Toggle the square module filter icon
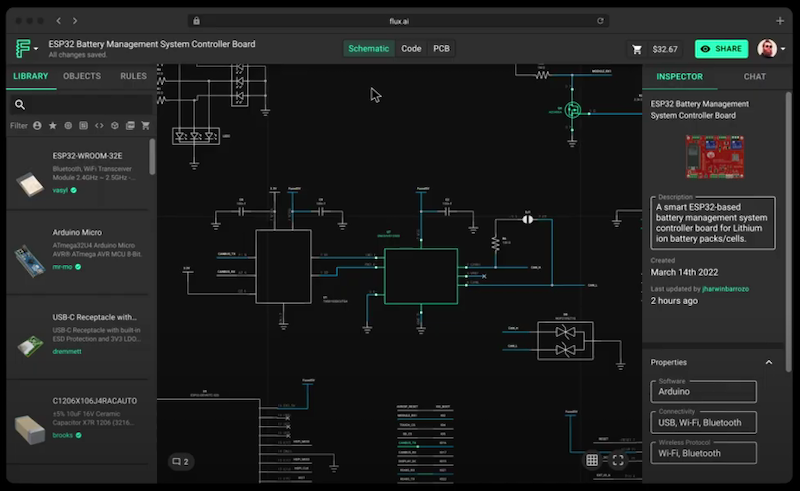Screen dimensions: 800x491 (x=83, y=126)
